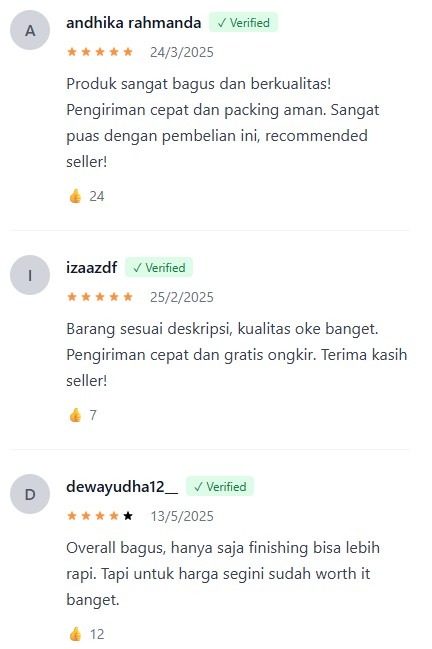Open the avatar with letter I
The width and height of the screenshot is (432, 649).
(x=30, y=275)
